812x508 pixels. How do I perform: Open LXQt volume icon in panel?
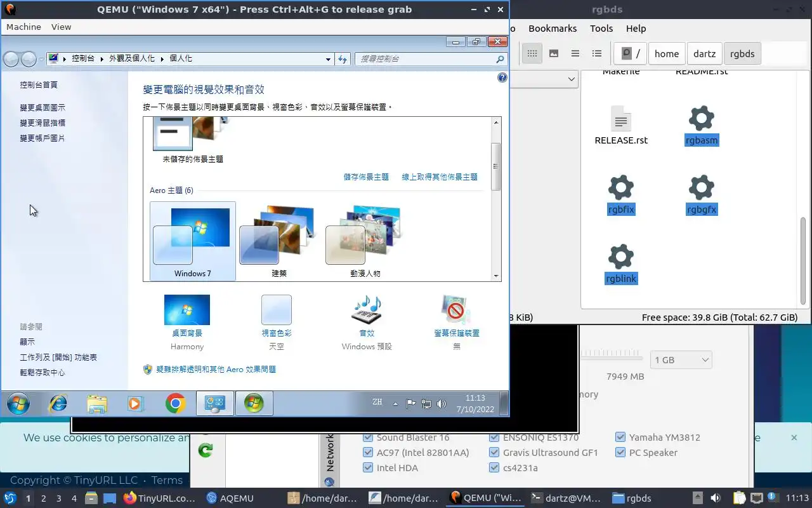pos(715,498)
